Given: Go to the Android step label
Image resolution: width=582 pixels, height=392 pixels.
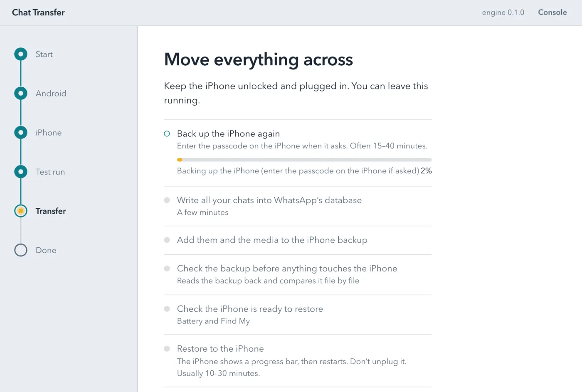Looking at the screenshot, I should point(51,94).
